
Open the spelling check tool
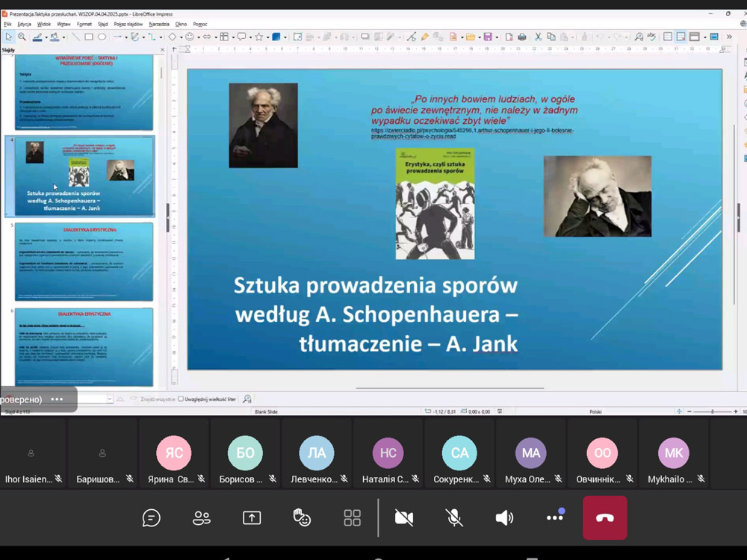click(651, 37)
